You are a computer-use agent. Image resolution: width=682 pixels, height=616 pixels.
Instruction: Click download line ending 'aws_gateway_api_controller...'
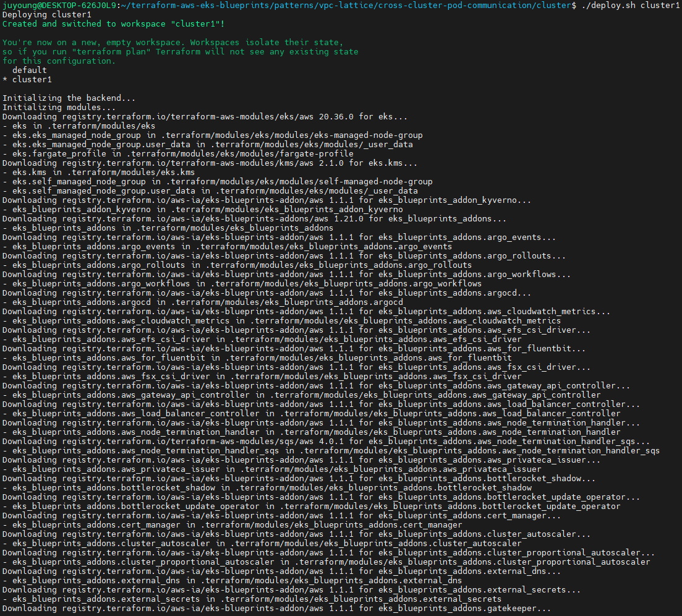tap(316, 385)
